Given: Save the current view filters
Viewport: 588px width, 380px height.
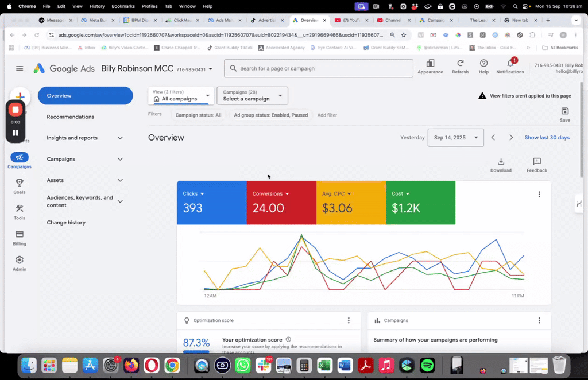Looking at the screenshot, I should click(x=565, y=114).
